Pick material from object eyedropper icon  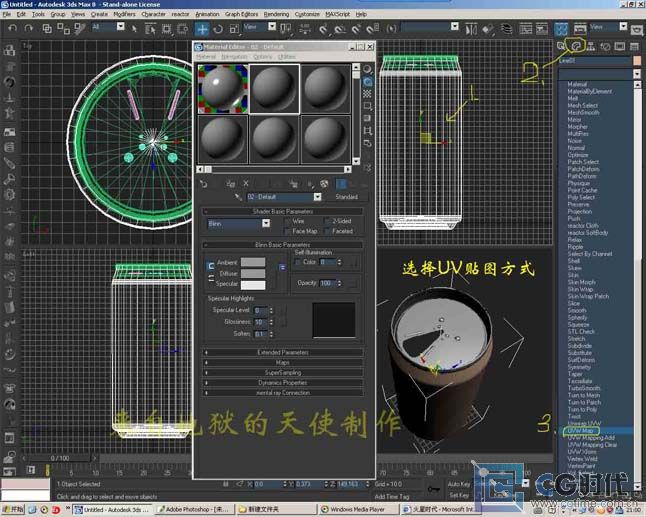[238, 197]
